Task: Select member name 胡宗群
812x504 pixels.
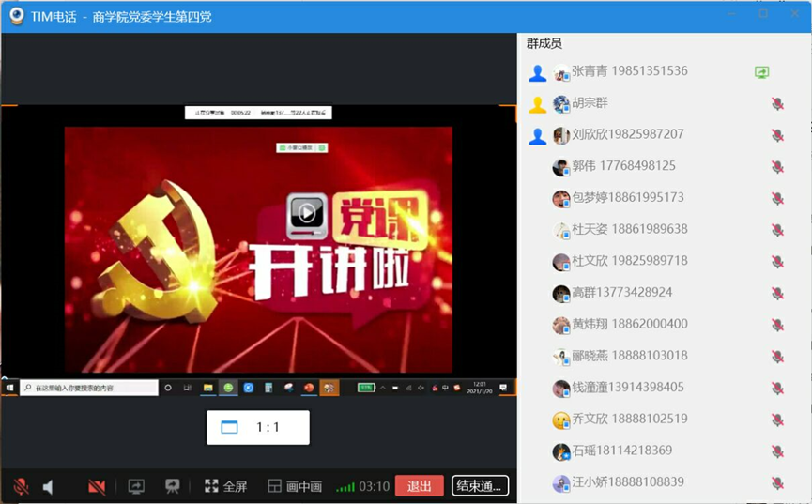Action: (x=590, y=102)
